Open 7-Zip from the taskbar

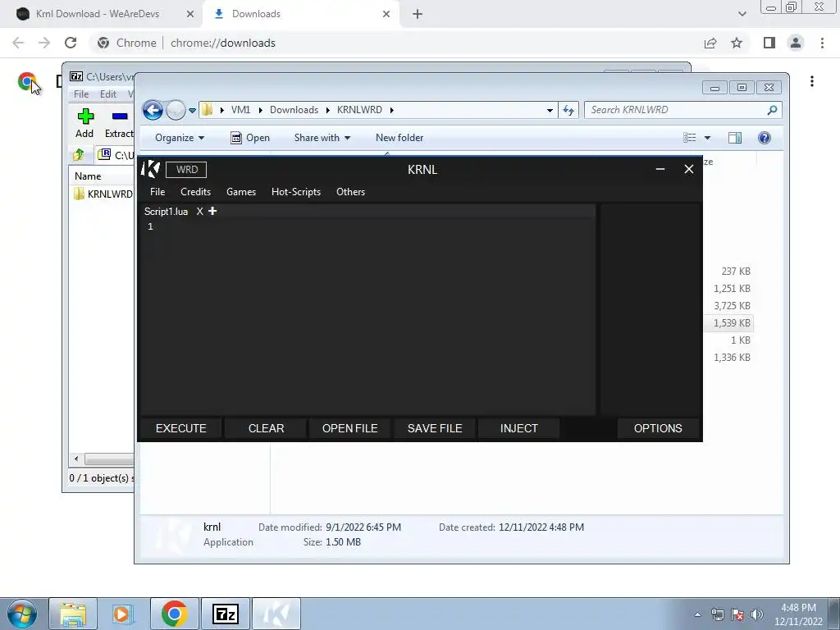pos(225,614)
